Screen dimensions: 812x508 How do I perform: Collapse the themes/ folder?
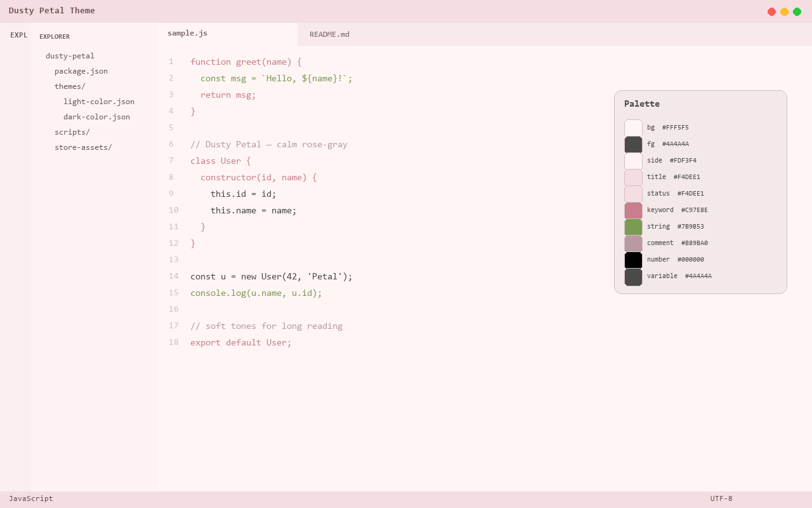[x=70, y=86]
